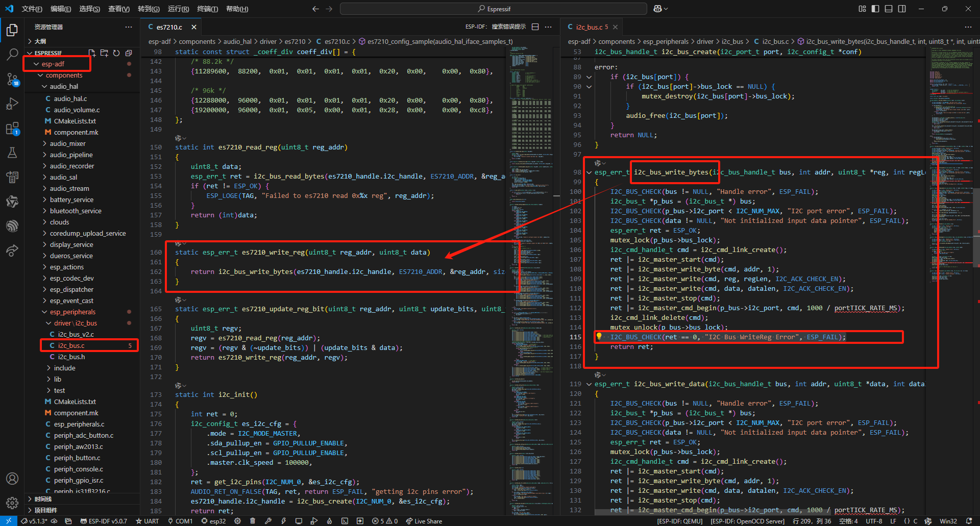Open the notifications bell in the status bar

969,521
